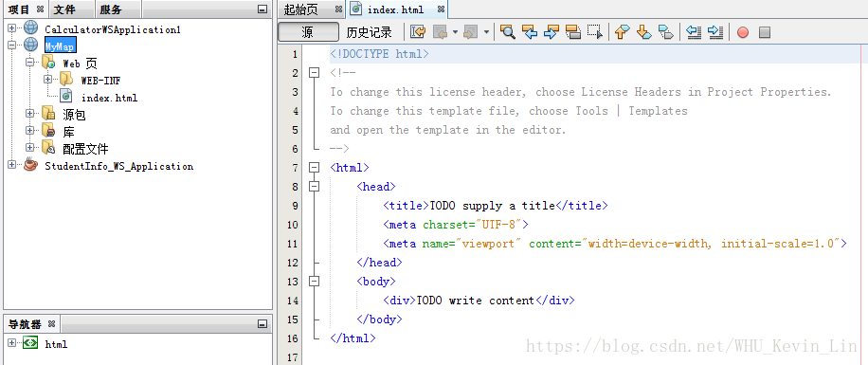This screenshot has width=868, height=365.
Task: Expand the html node in navigator
Action: 11,343
